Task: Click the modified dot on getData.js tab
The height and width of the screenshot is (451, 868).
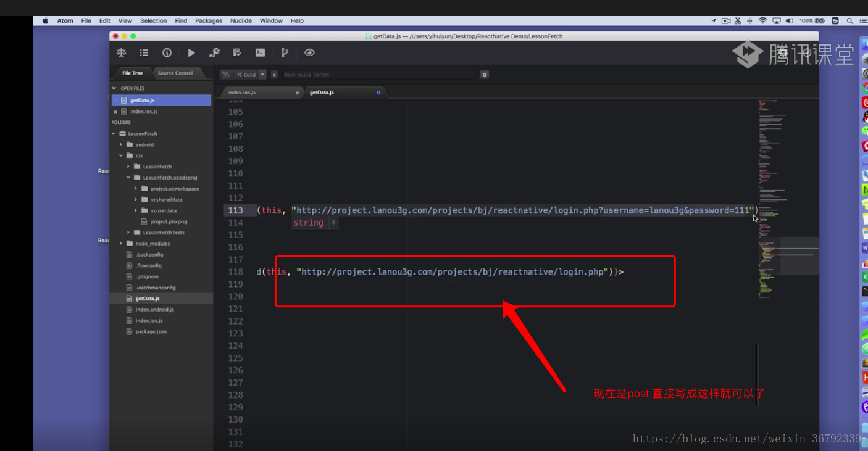Action: pyautogui.click(x=378, y=93)
